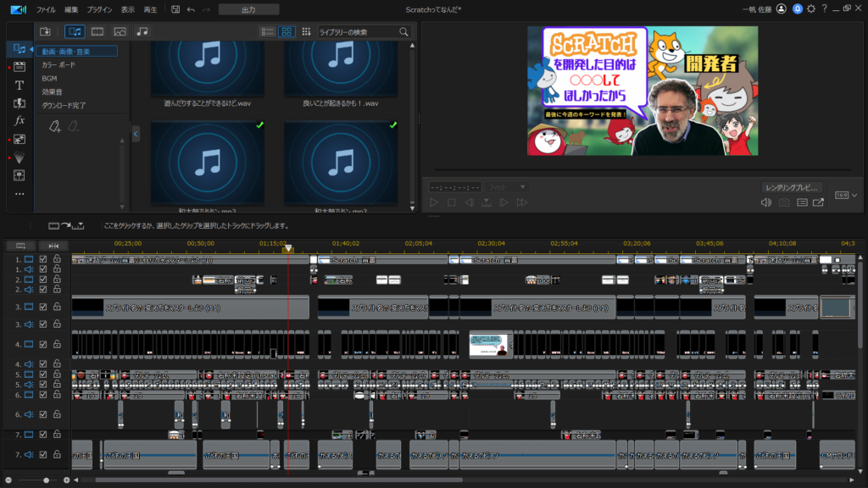This screenshot has height=488, width=868.
Task: Save the project with the floppy icon
Action: (175, 9)
